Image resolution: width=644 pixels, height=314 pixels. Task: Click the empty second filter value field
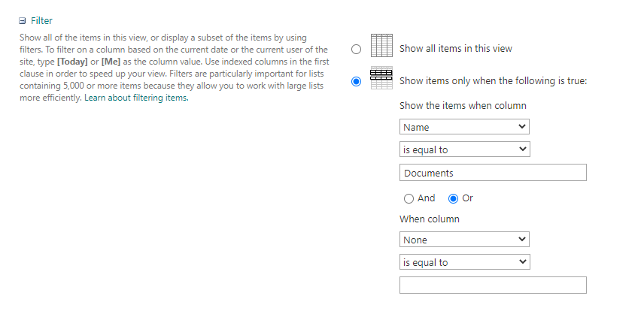click(493, 285)
